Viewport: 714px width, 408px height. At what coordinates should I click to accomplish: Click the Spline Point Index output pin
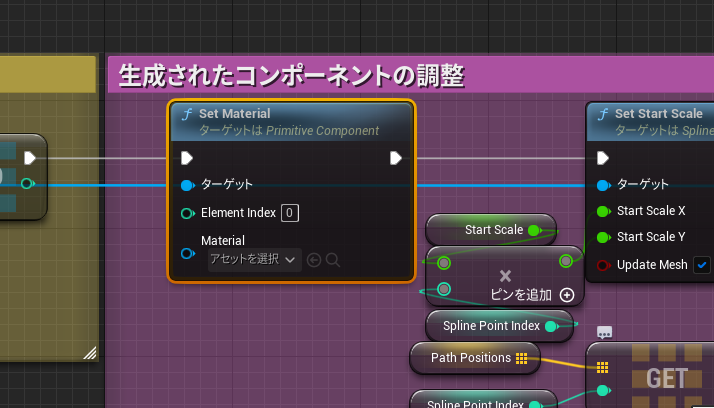[x=551, y=326]
